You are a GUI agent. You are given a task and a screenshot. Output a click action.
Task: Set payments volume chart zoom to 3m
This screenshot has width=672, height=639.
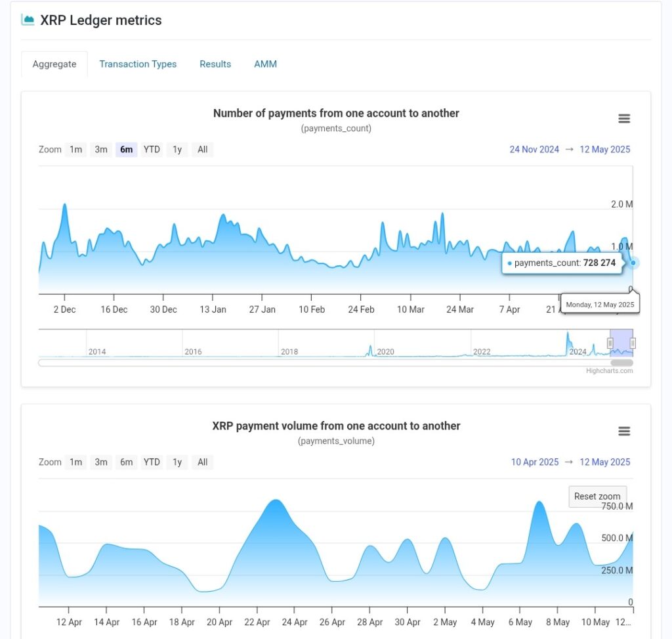[101, 462]
